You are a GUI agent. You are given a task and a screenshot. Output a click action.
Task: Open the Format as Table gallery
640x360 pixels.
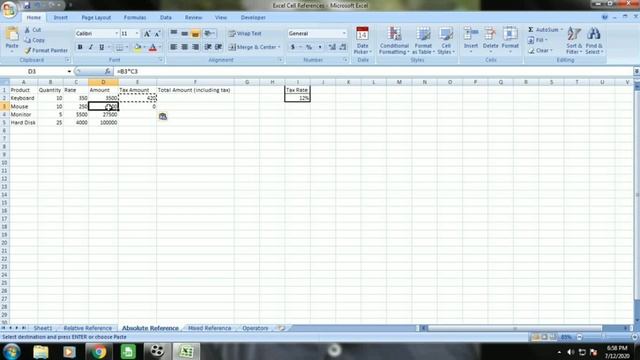(423, 40)
